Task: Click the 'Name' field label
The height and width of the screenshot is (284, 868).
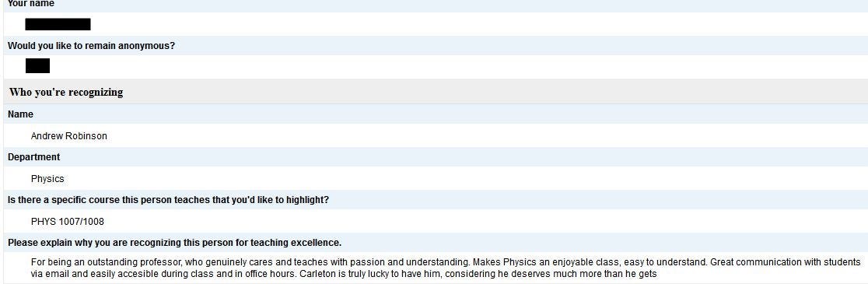Action: pos(20,114)
